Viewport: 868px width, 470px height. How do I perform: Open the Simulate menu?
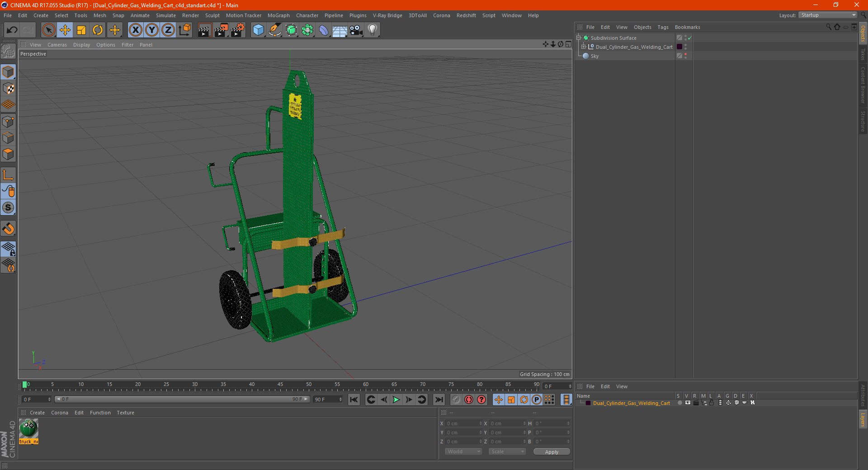[x=166, y=15]
